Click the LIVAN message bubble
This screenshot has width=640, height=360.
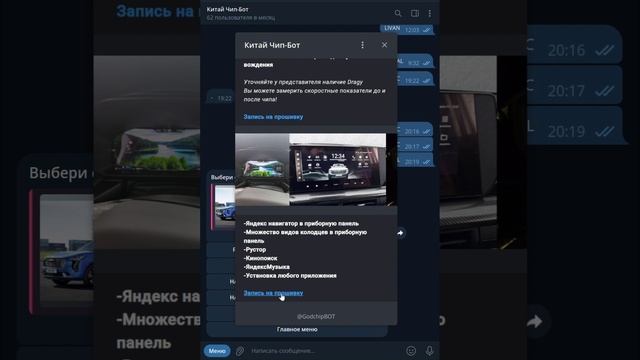point(407,29)
